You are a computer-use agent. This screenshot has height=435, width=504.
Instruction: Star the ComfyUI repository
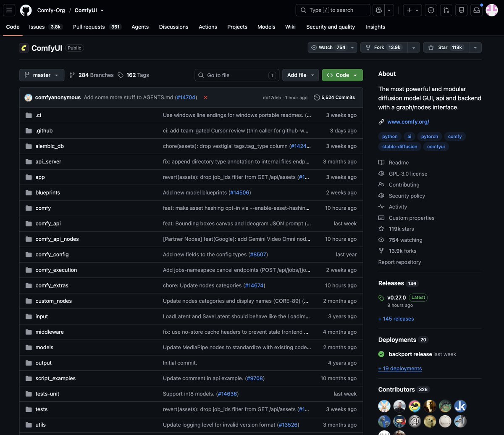pos(445,47)
